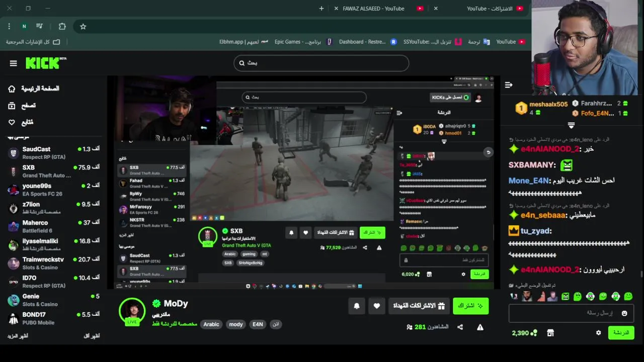
Task: Open the following (متابع) sidebar link
Action: [x=21, y=122]
